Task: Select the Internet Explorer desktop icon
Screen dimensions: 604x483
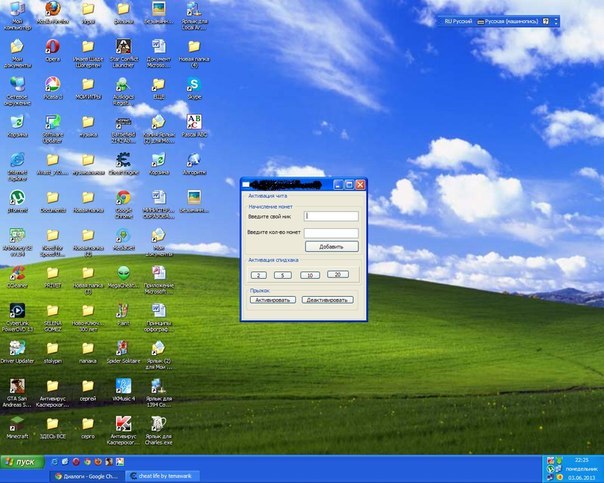Action: (17, 167)
